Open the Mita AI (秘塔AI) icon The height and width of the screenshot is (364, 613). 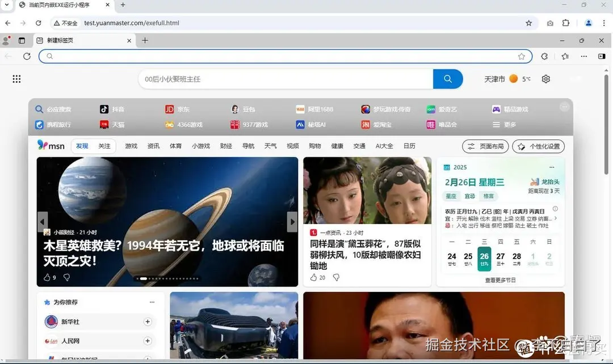[300, 124]
